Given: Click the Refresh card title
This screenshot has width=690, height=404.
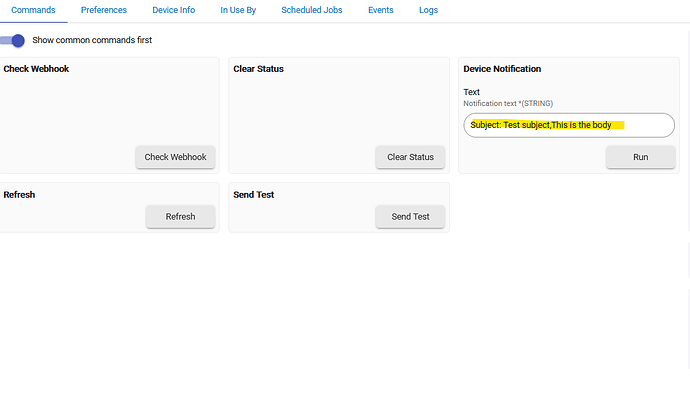Looking at the screenshot, I should (19, 195).
